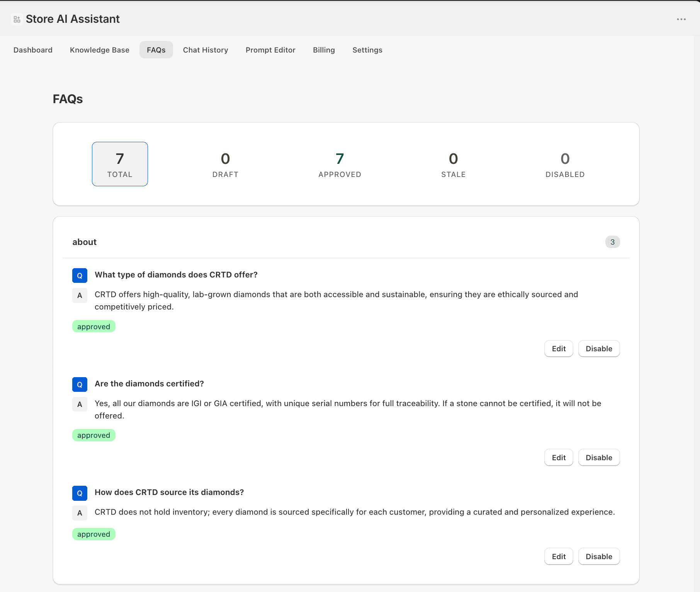
Task: Open the overflow menu in the header
Action: tap(681, 19)
